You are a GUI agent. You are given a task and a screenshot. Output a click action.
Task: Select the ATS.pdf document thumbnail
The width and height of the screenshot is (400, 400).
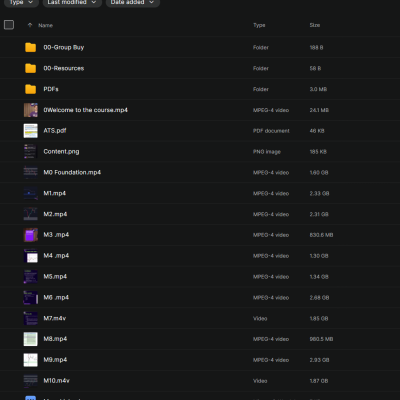pyautogui.click(x=30, y=131)
